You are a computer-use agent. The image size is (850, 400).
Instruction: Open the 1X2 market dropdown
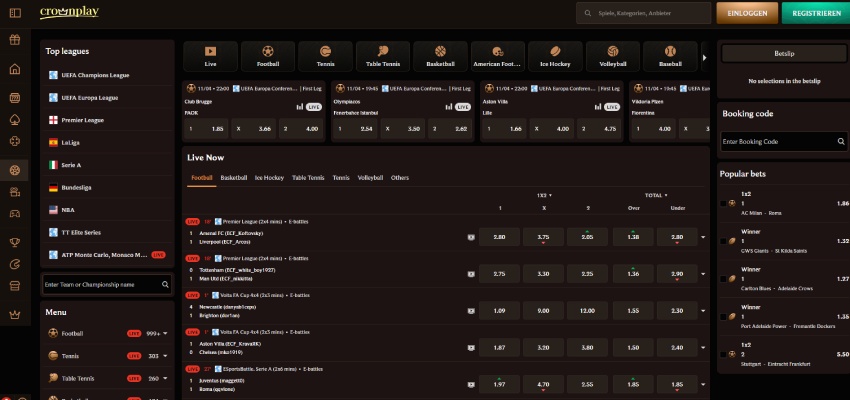pyautogui.click(x=544, y=195)
